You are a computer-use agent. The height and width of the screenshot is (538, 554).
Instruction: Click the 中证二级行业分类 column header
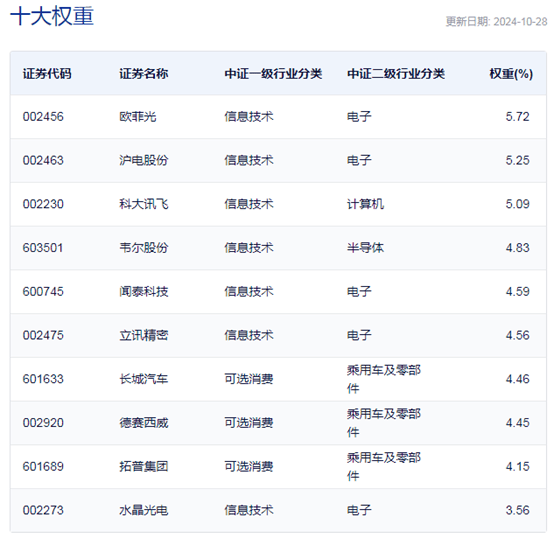coord(396,73)
